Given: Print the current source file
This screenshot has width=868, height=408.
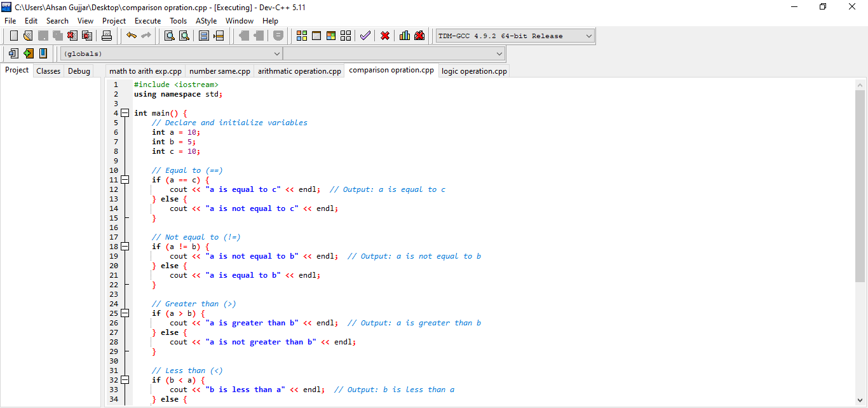Looking at the screenshot, I should [x=107, y=36].
